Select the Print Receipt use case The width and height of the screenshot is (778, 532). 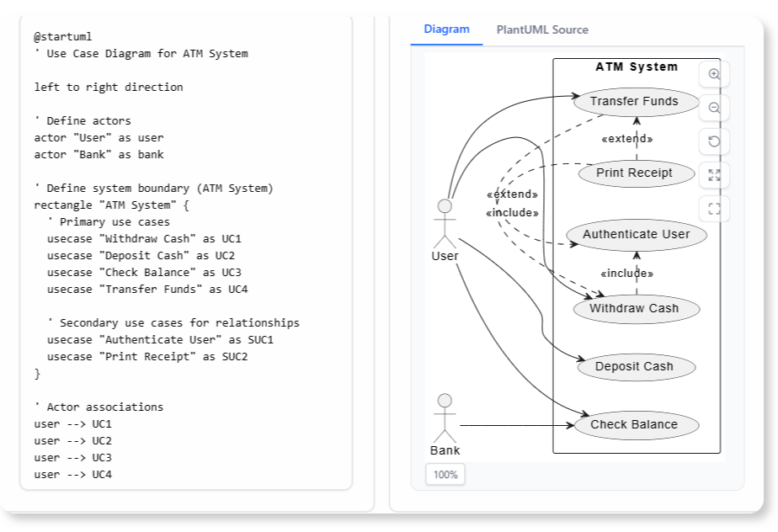tap(636, 173)
